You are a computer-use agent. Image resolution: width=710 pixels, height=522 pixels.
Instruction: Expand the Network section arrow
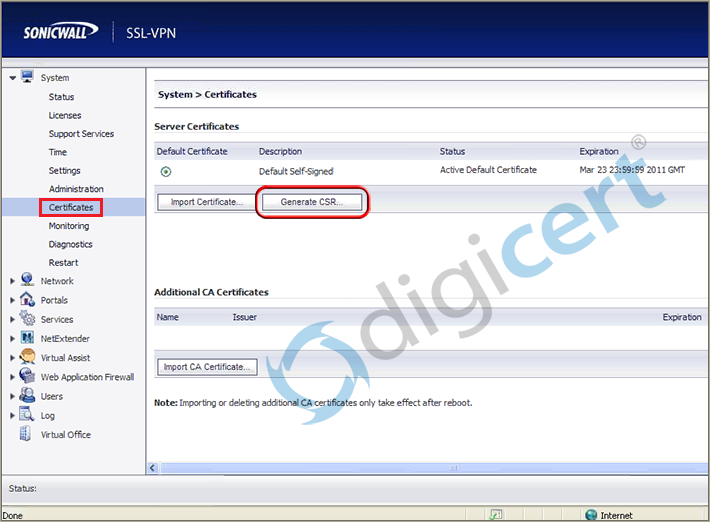pyautogui.click(x=12, y=282)
